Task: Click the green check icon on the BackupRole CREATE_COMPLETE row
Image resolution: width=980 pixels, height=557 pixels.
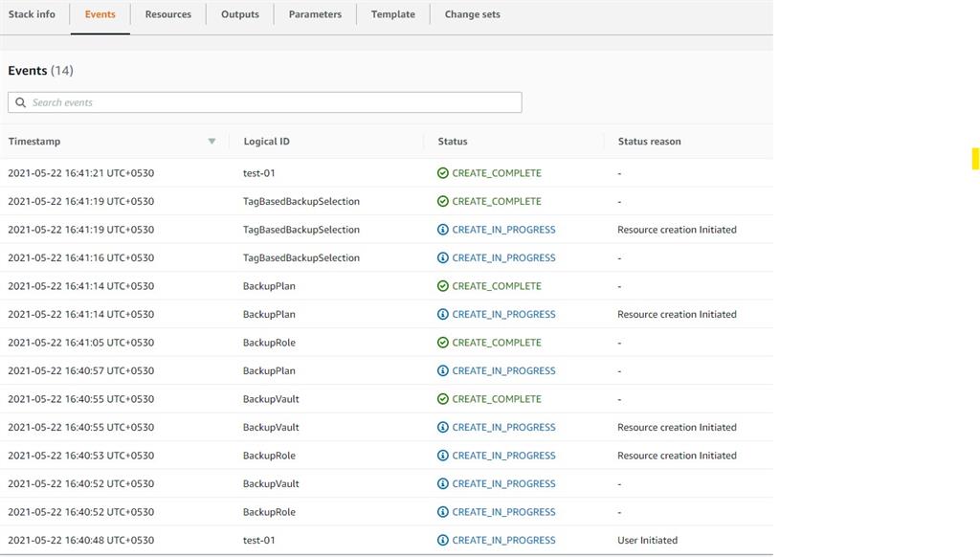Action: 442,343
